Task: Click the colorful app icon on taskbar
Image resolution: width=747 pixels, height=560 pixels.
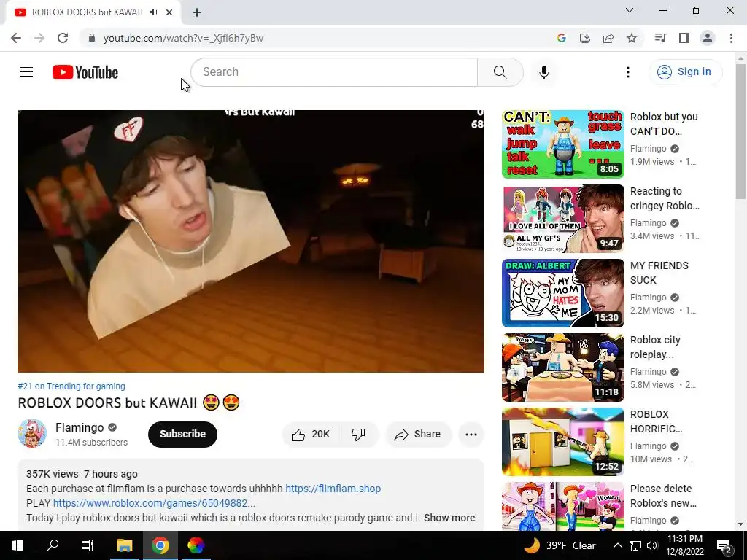Action: pos(196,545)
